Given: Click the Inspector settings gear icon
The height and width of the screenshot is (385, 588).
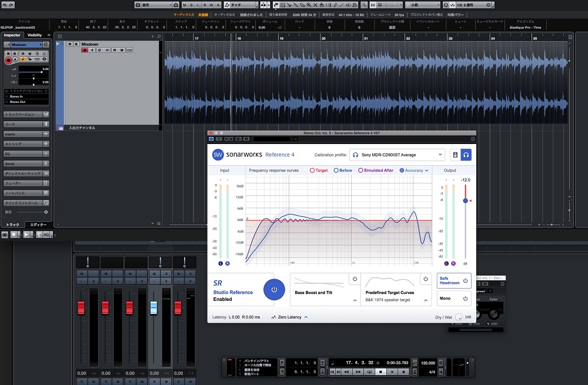Looking at the screenshot, I should coord(46,212).
